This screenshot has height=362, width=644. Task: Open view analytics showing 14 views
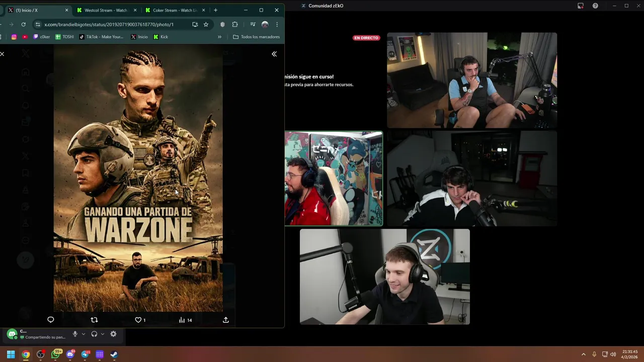click(185, 320)
